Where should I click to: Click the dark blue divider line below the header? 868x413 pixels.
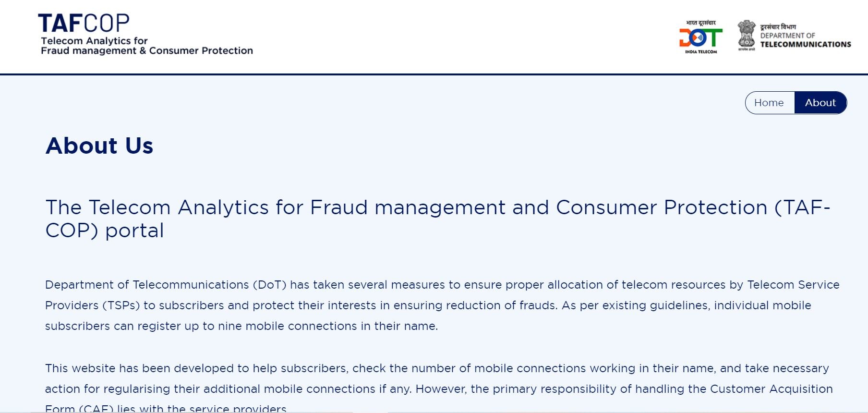pyautogui.click(x=434, y=74)
